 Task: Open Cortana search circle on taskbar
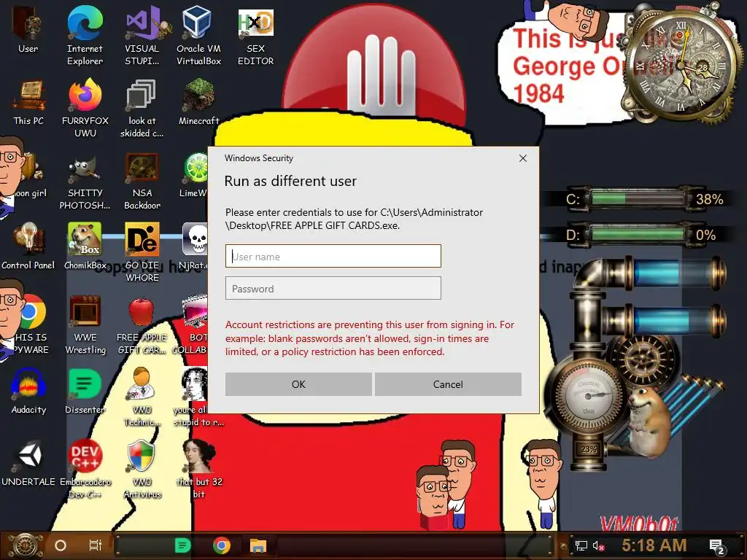[61, 545]
